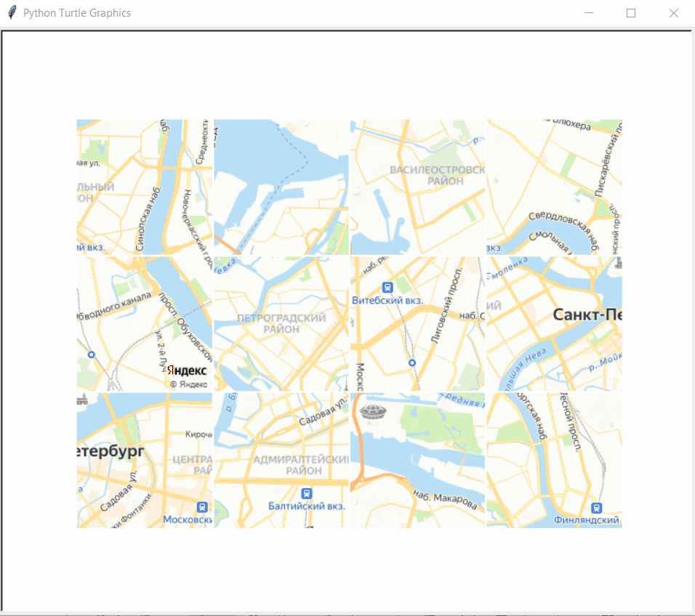The image size is (695, 616).
Task: Click the stadium icon on the map
Action: pos(373,411)
